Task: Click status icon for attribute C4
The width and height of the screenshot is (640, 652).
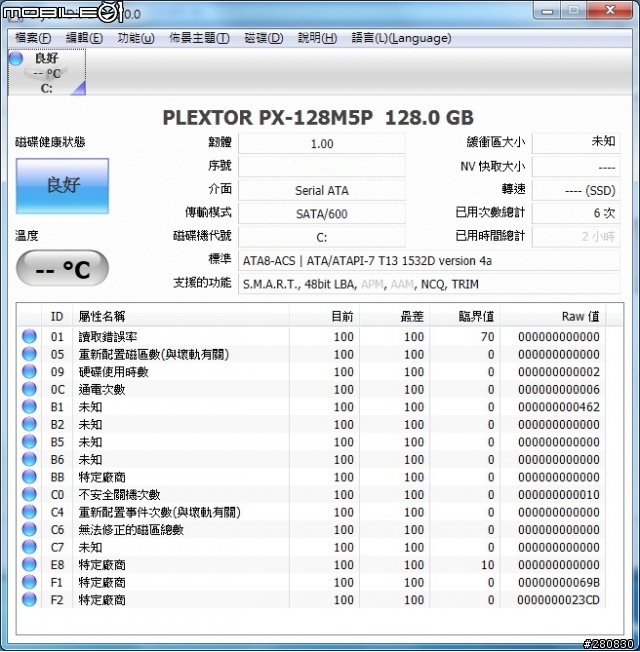Action: point(29,511)
